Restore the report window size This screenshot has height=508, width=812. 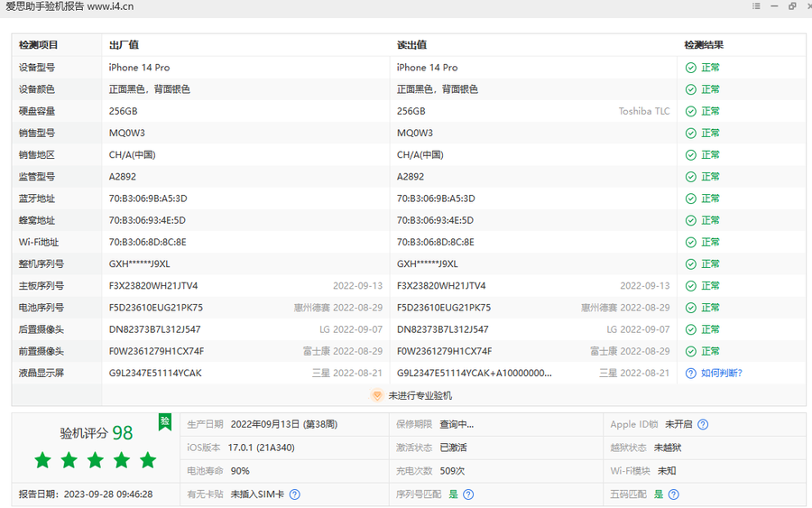pyautogui.click(x=792, y=6)
